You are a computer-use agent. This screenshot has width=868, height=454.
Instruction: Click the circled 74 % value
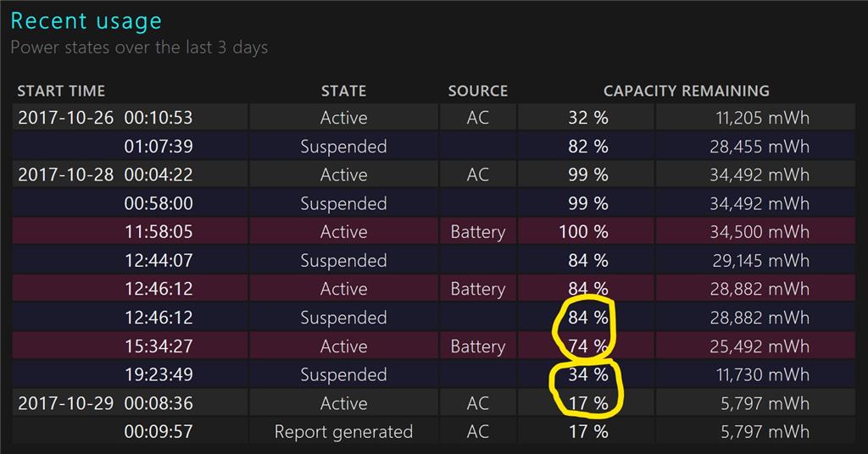(587, 346)
